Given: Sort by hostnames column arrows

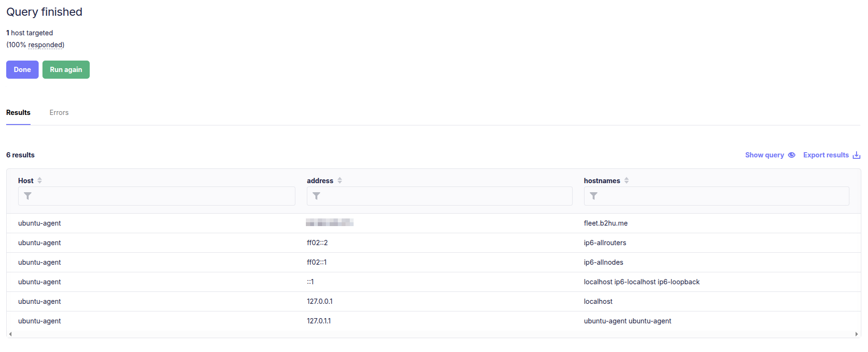Looking at the screenshot, I should point(627,180).
